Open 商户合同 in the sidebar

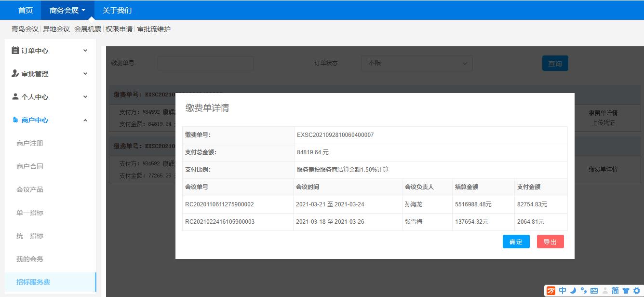(x=30, y=166)
